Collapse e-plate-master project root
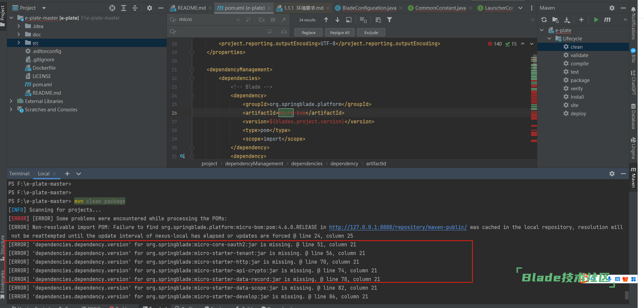 [11, 18]
